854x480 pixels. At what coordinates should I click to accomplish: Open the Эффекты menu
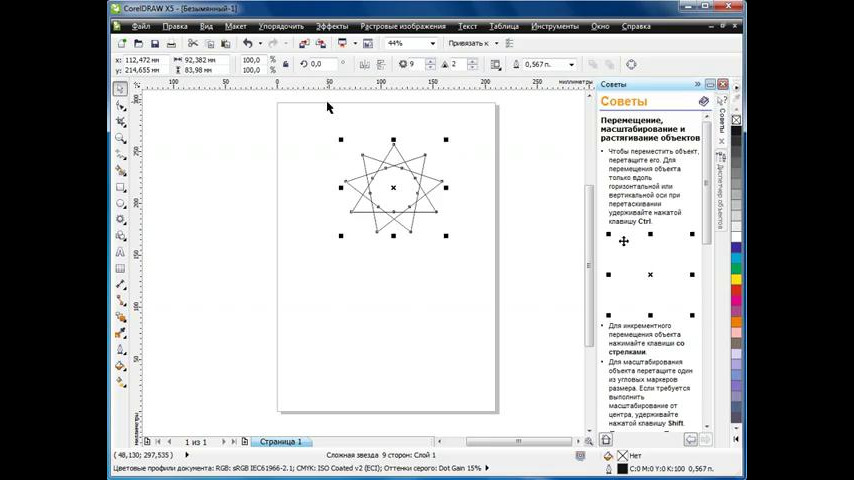332,26
